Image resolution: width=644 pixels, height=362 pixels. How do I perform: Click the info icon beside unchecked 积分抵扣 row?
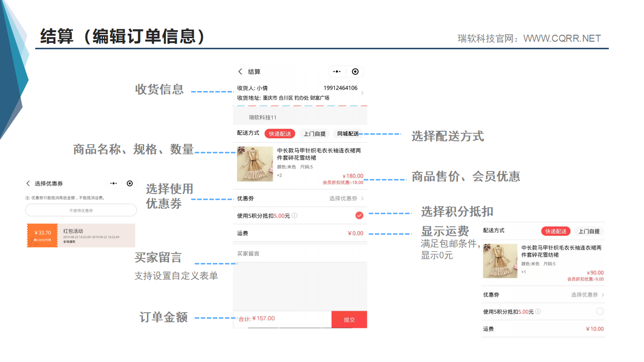point(538,312)
